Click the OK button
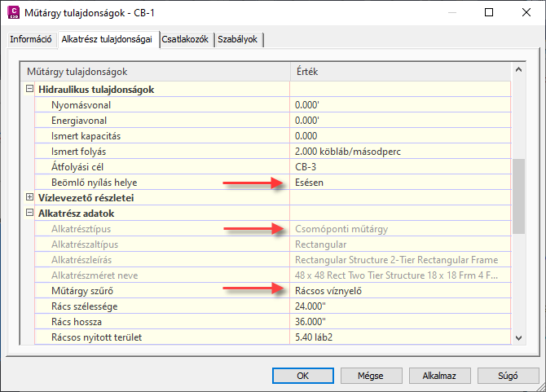546x392 pixels. 302,376
